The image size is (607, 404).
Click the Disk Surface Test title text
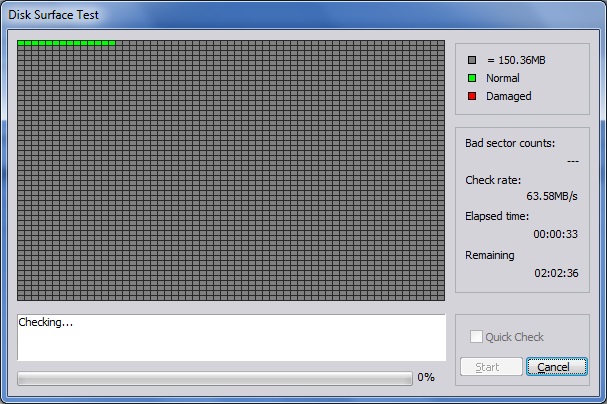point(53,15)
